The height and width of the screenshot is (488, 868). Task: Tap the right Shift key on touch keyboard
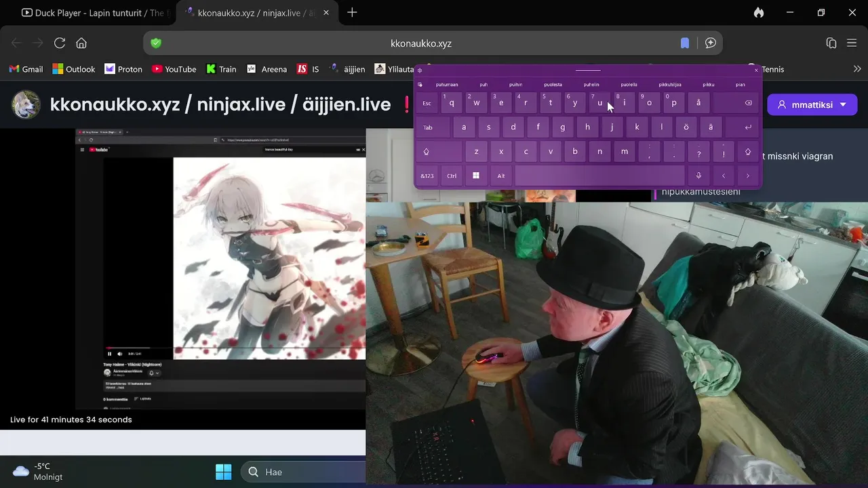point(748,152)
